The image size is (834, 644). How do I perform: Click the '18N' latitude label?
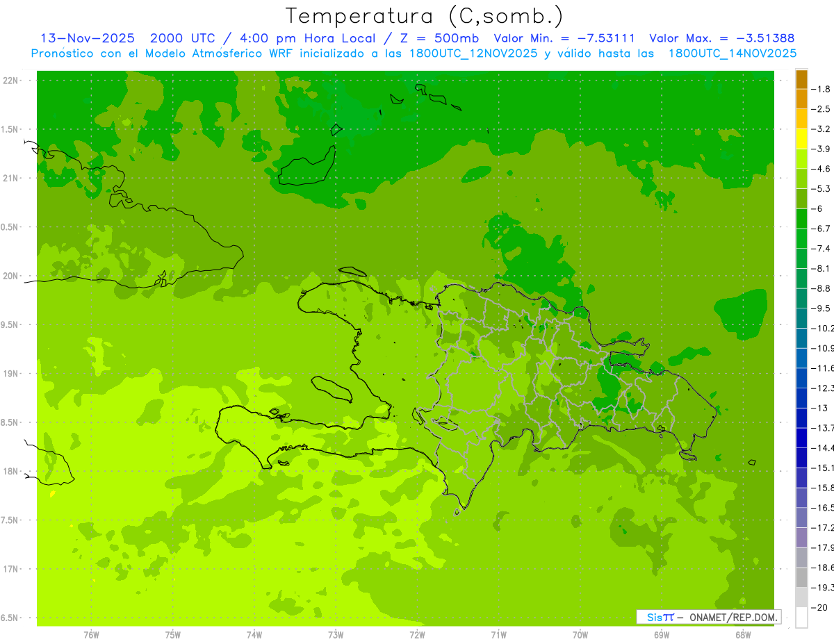click(11, 471)
